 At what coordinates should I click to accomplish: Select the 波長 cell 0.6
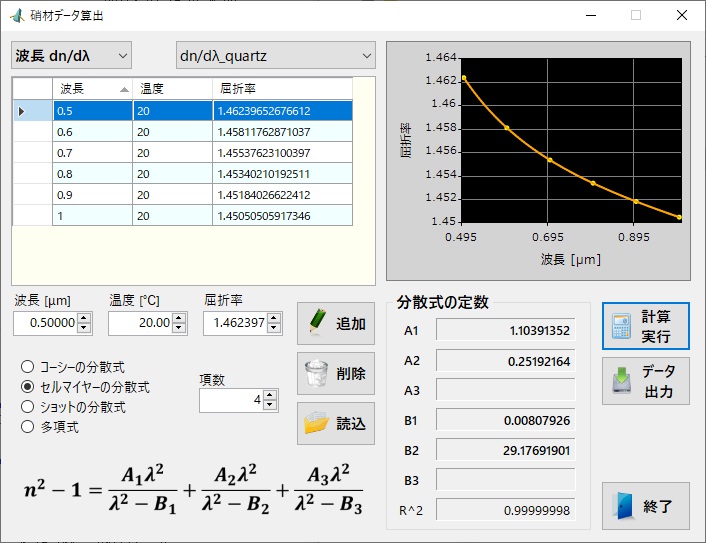coord(92,132)
